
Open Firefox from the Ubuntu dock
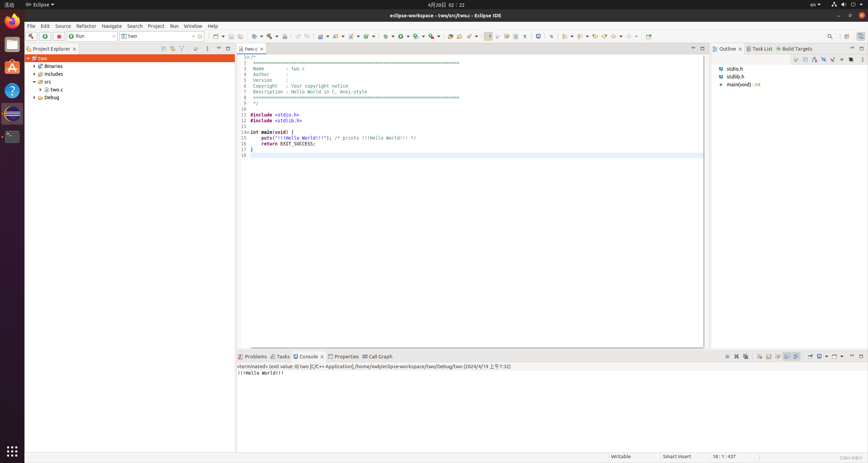click(x=12, y=21)
